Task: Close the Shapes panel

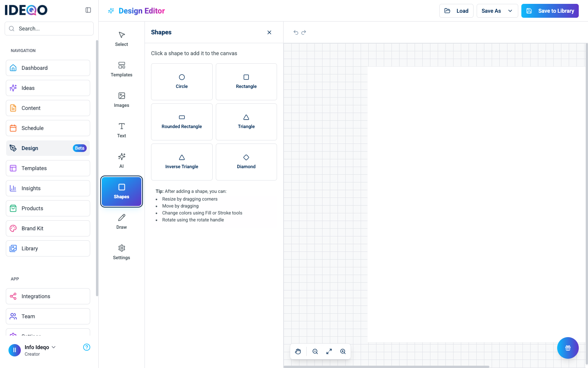Action: tap(269, 32)
